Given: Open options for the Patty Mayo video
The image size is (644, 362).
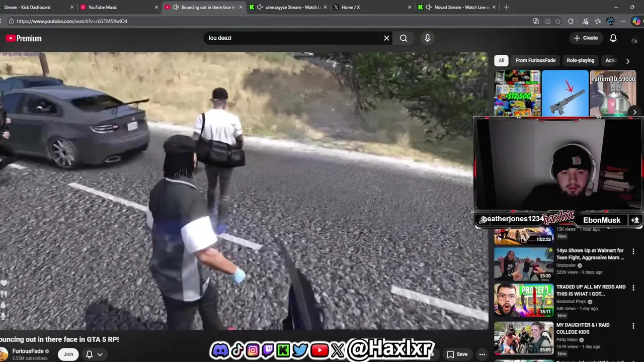Looking at the screenshot, I should tap(633, 326).
